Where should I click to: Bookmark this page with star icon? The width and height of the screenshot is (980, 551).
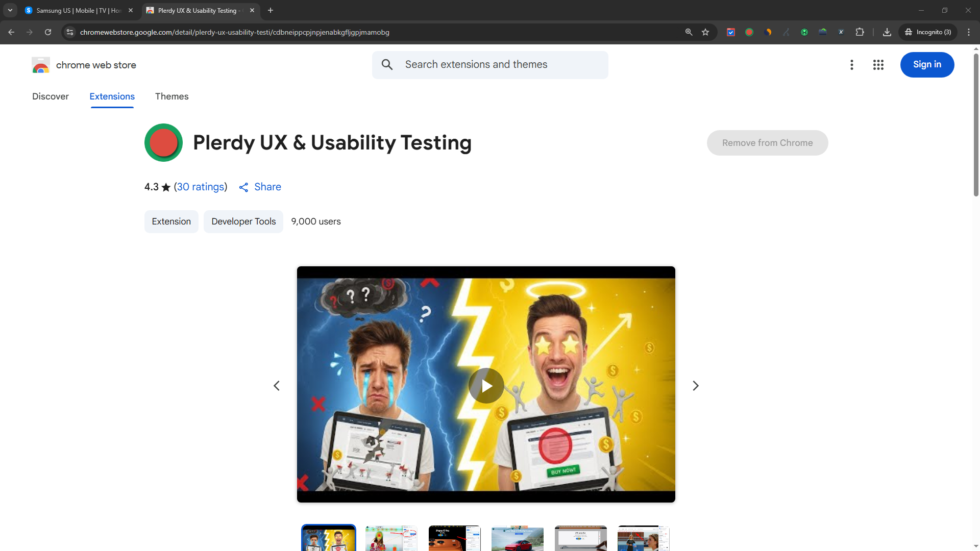[x=705, y=32]
